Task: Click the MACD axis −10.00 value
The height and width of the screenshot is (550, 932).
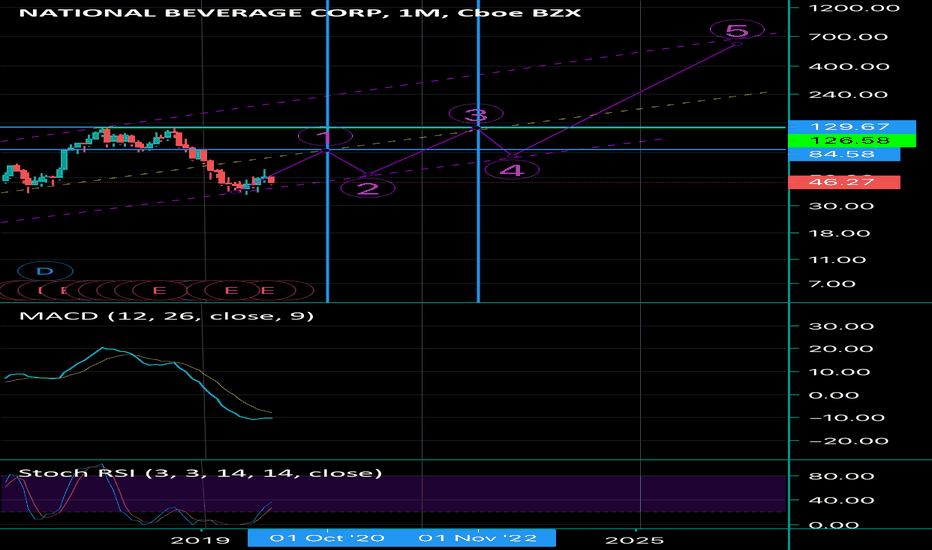Action: pyautogui.click(x=847, y=417)
